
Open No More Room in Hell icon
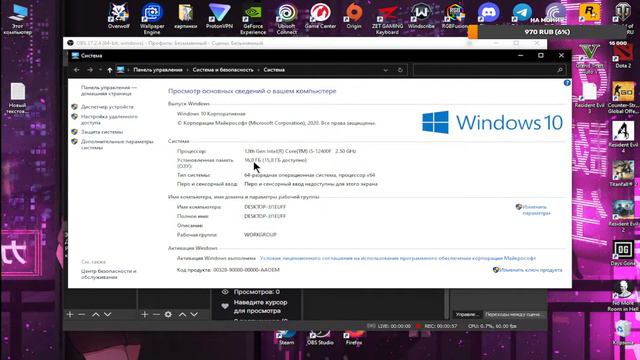[623, 296]
